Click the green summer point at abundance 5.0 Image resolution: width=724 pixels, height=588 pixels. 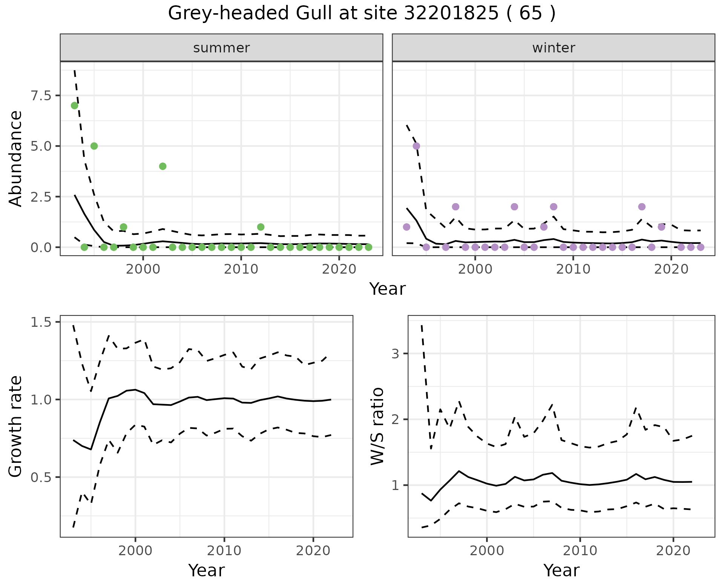pos(94,146)
